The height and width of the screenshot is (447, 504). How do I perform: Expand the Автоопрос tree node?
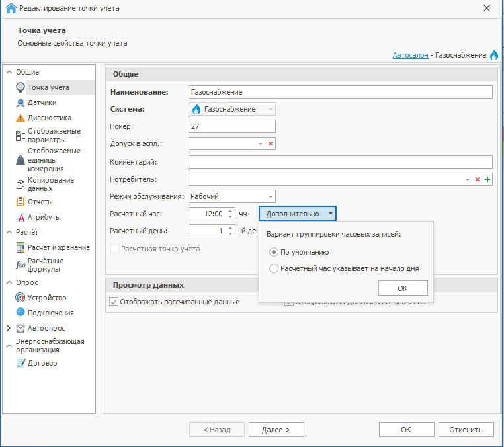[9, 328]
